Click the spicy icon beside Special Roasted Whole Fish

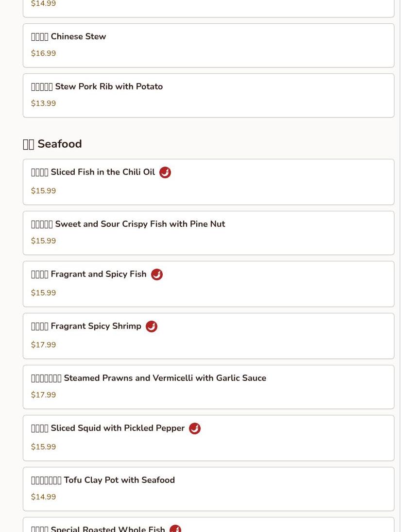(x=175, y=529)
